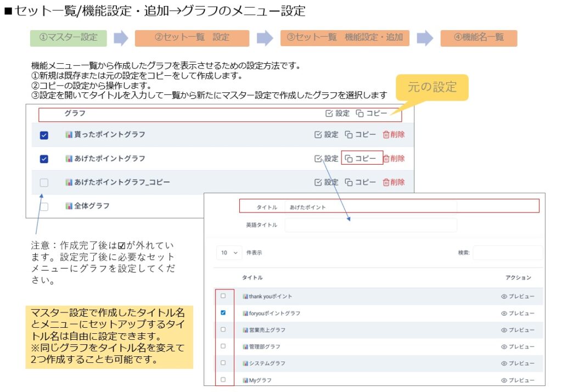This screenshot has width=562, height=392.
Task: Click the chart icon beside 全体グラフ
Action: 69,206
